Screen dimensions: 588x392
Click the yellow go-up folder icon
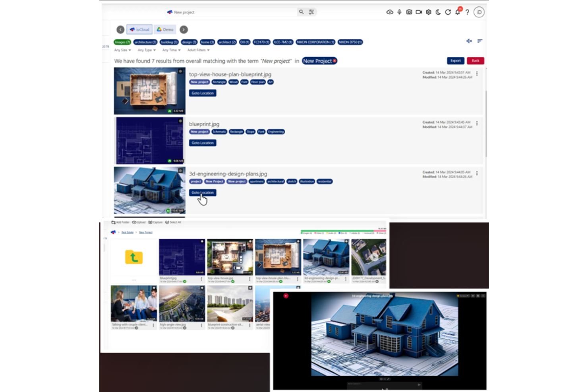pos(134,257)
